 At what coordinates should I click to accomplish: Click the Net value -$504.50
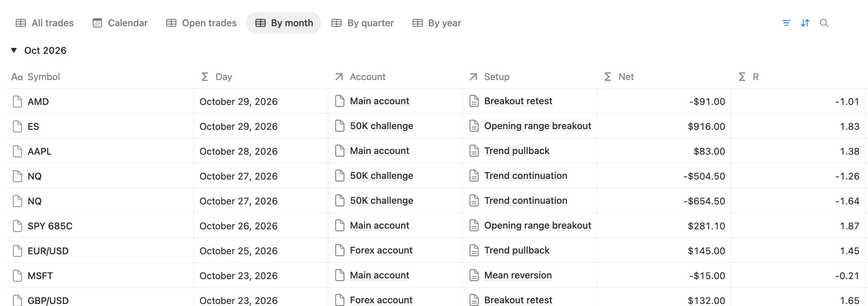(704, 176)
